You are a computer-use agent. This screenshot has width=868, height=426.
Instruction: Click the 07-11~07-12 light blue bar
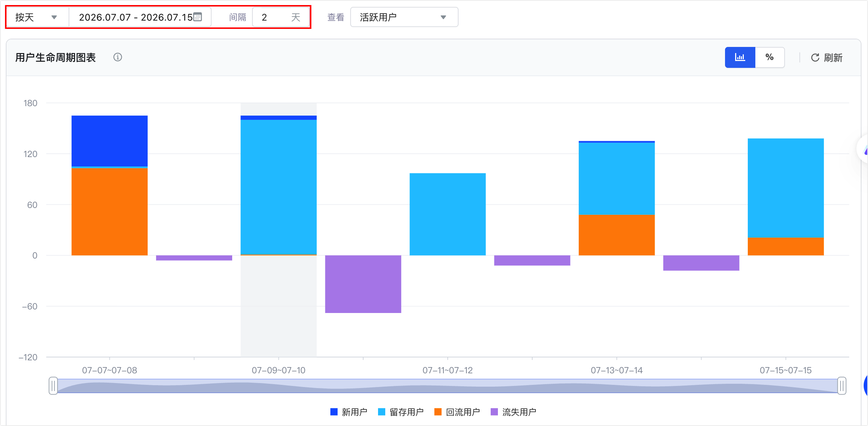(447, 214)
